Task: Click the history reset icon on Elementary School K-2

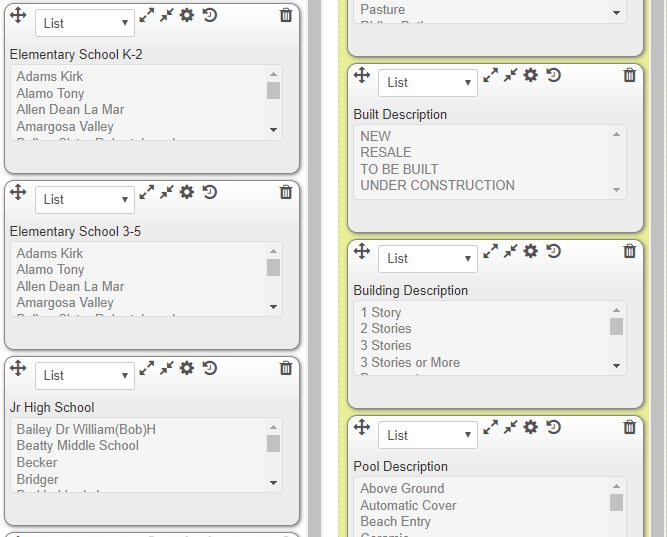Action: (x=210, y=15)
